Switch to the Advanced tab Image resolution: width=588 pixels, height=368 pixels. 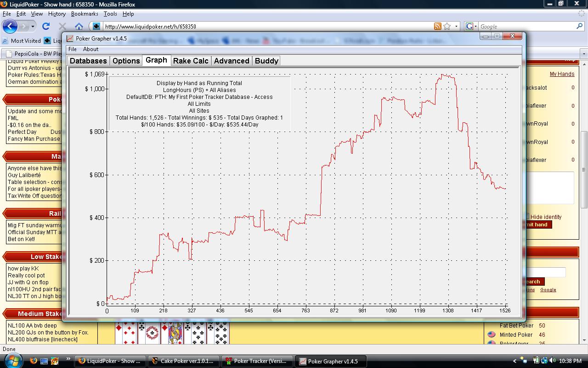pyautogui.click(x=232, y=61)
